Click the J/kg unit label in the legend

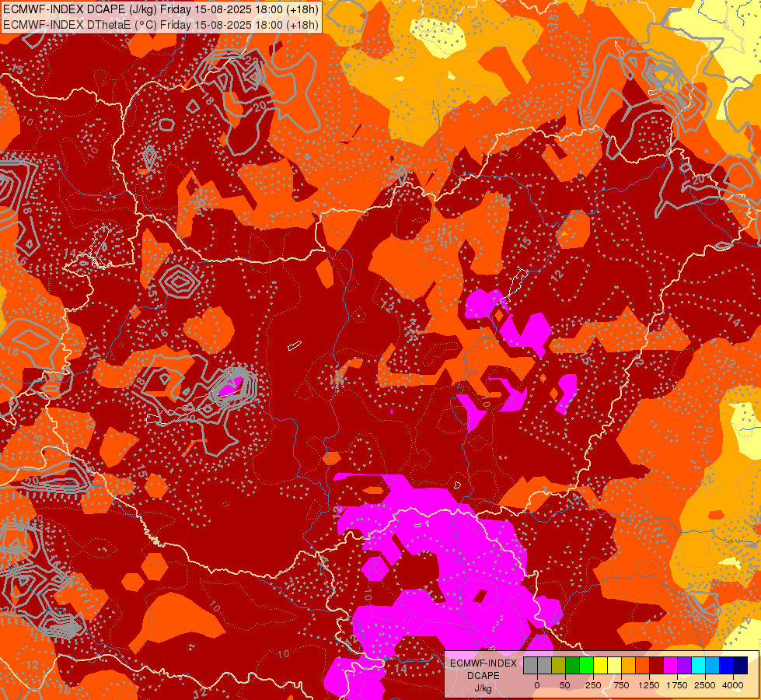click(483, 688)
